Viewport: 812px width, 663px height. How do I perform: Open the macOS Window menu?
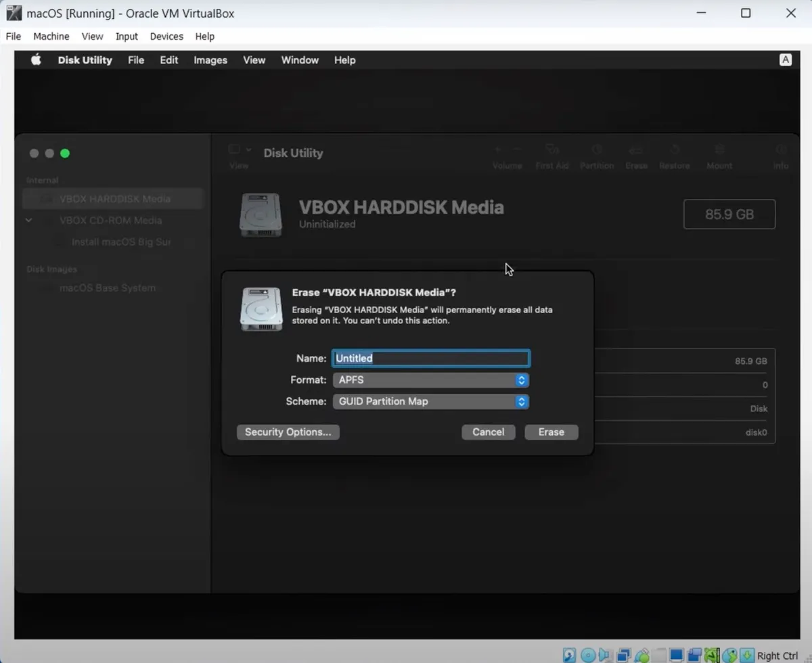click(x=300, y=60)
